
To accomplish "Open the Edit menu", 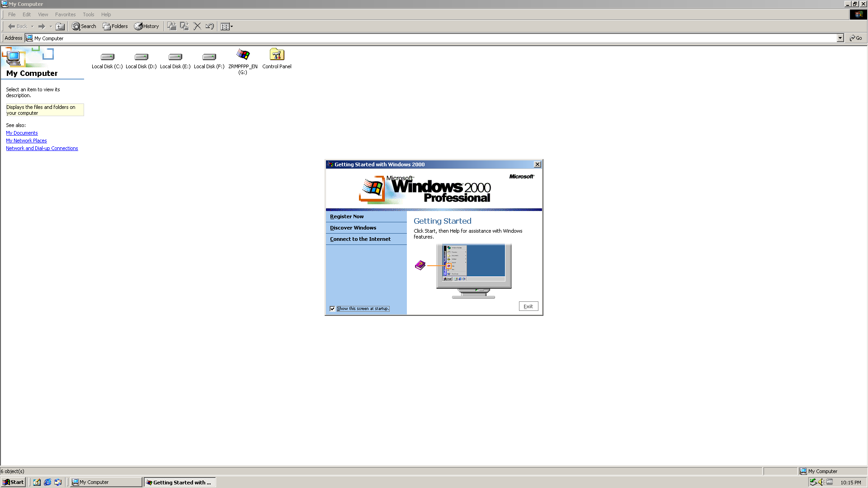I will (27, 14).
